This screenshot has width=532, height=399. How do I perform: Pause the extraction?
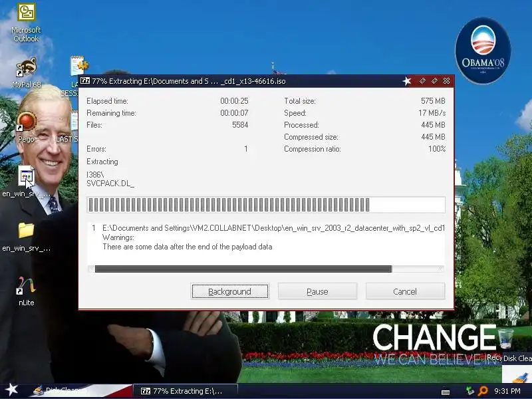[x=317, y=291]
